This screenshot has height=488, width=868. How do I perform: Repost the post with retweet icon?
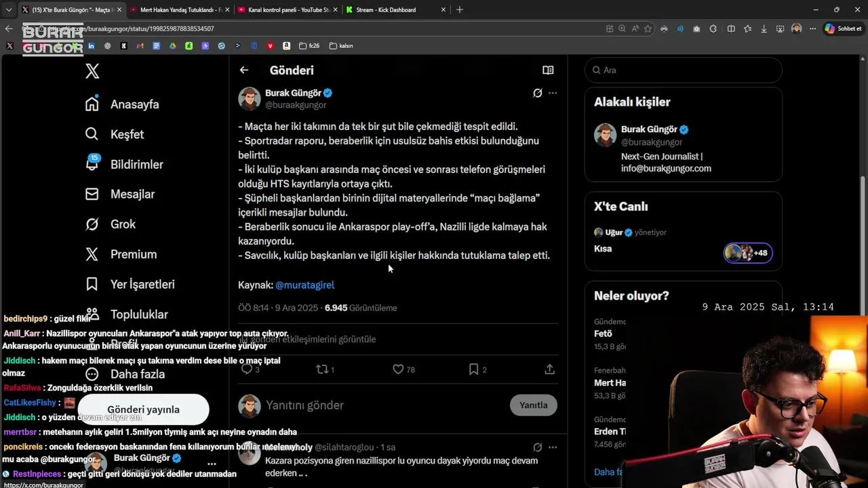coord(323,369)
